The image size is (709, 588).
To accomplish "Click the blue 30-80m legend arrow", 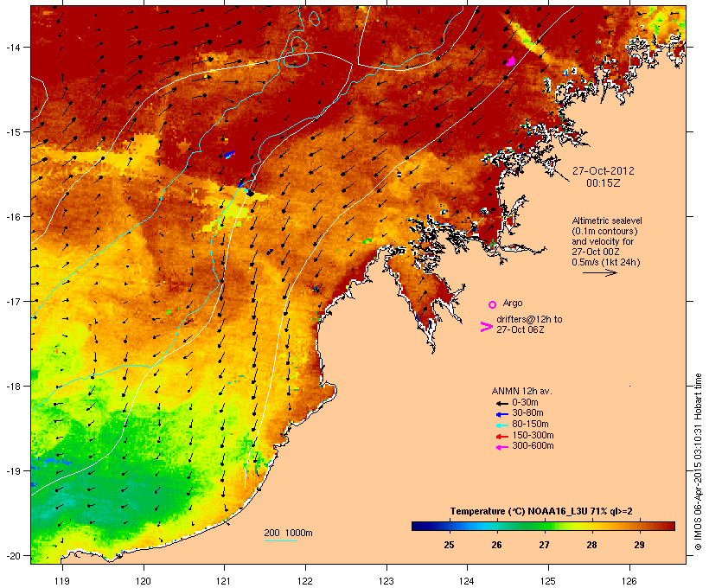I will point(501,414).
